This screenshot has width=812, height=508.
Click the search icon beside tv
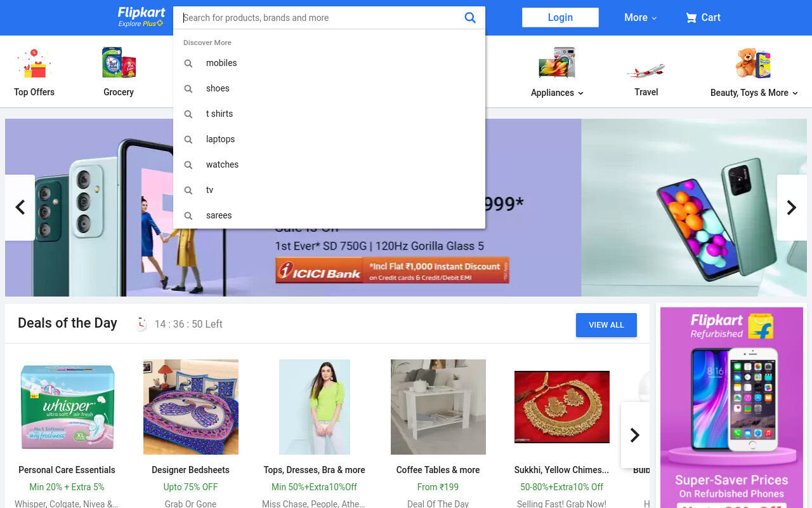(x=188, y=190)
